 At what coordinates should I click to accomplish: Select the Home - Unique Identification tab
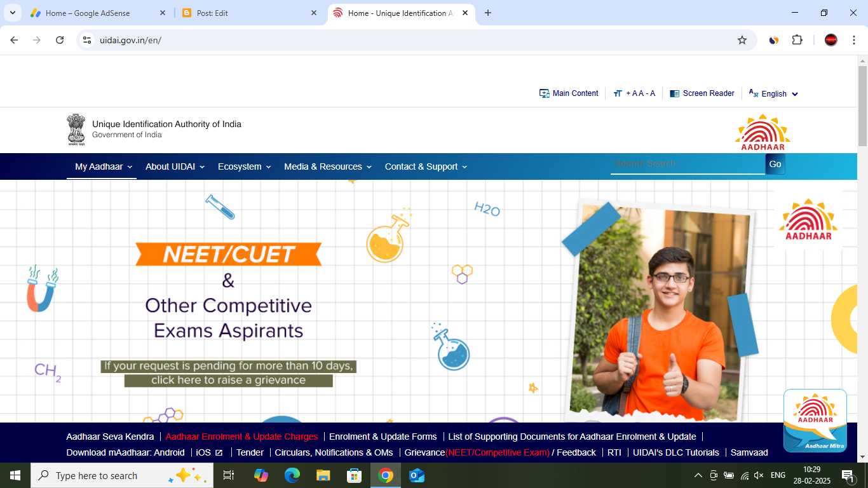(402, 13)
